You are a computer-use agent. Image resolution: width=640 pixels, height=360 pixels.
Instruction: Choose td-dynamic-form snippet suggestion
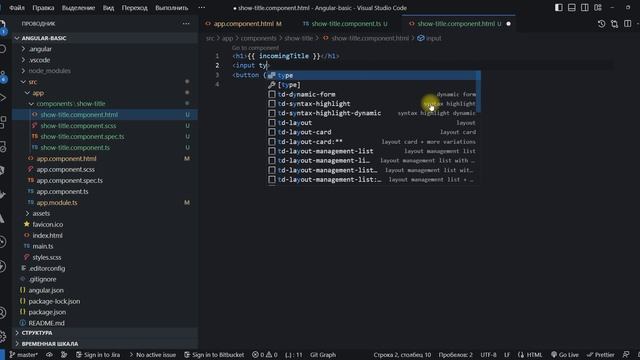point(373,94)
